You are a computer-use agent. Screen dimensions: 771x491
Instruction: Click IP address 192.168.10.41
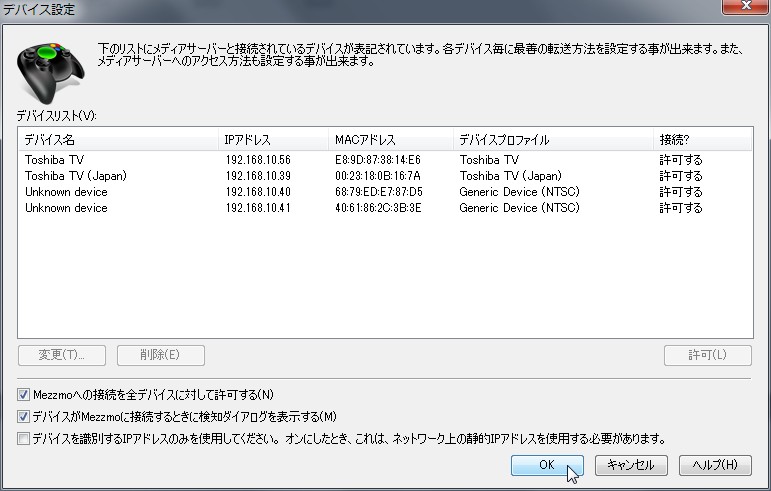pos(258,208)
